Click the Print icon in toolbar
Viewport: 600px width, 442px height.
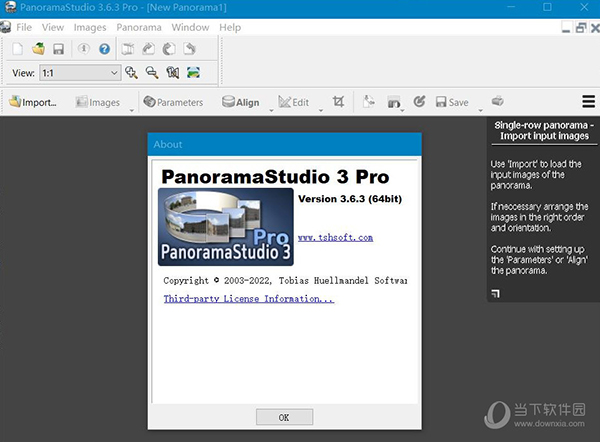497,102
